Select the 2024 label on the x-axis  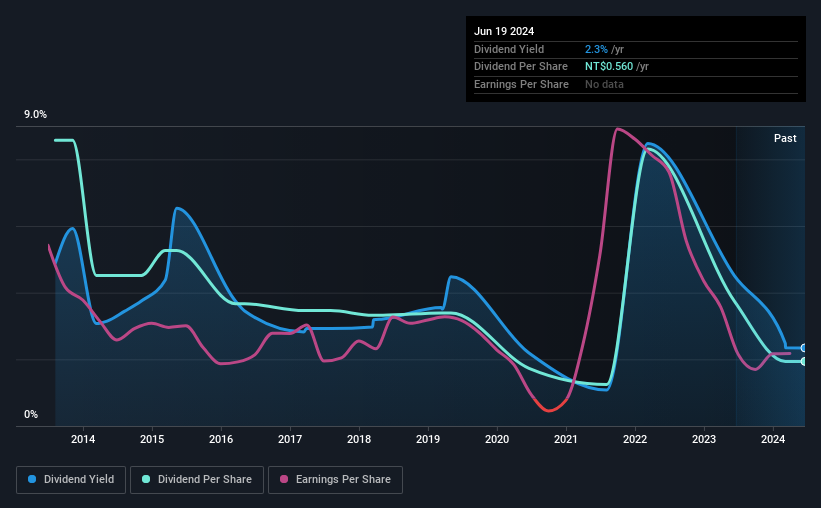(773, 439)
